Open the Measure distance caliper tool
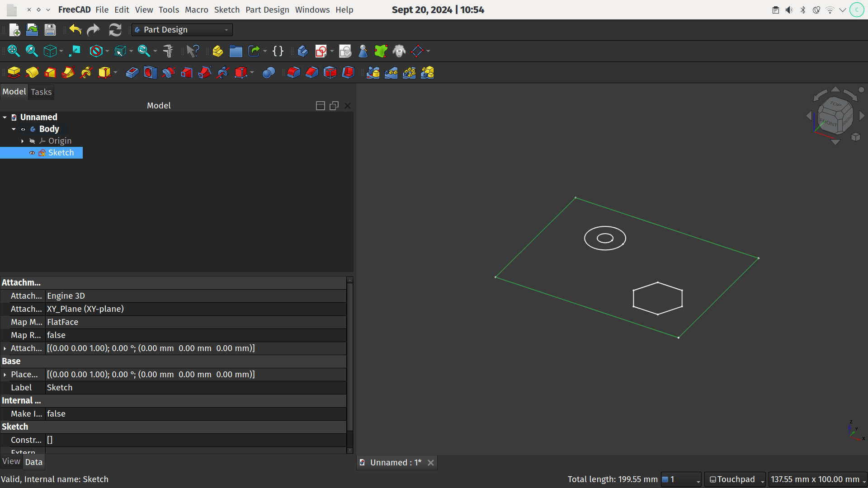 coord(168,51)
